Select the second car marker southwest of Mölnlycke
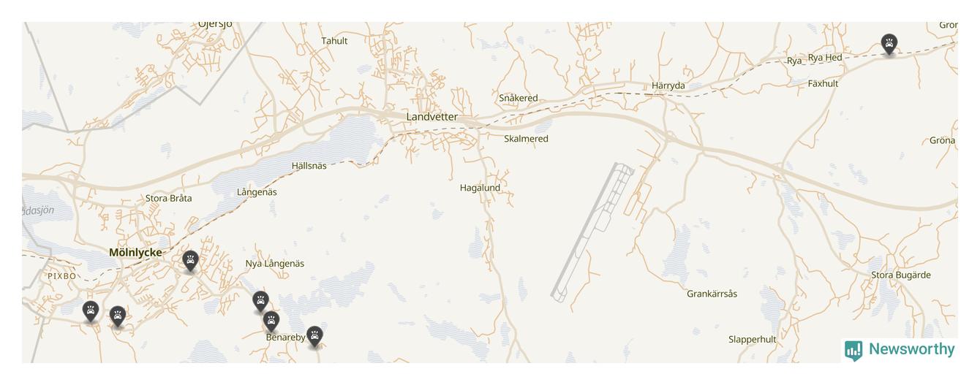Image resolution: width=980 pixels, height=385 pixels. click(x=118, y=316)
